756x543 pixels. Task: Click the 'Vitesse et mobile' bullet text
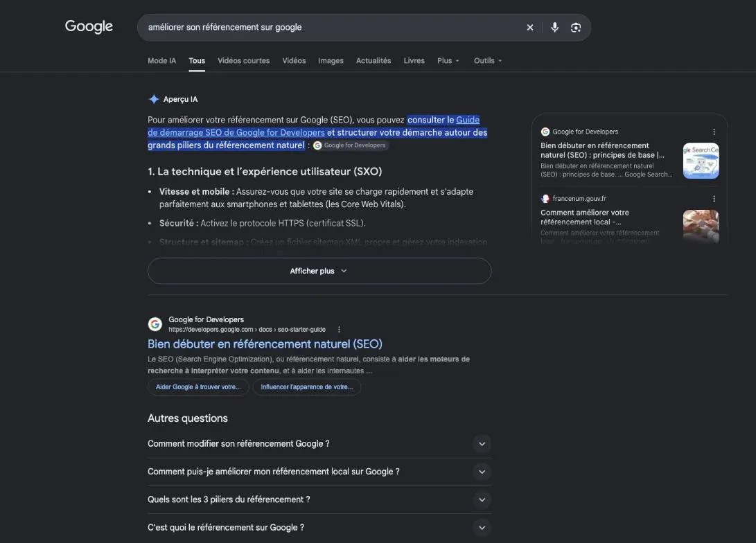pos(316,198)
